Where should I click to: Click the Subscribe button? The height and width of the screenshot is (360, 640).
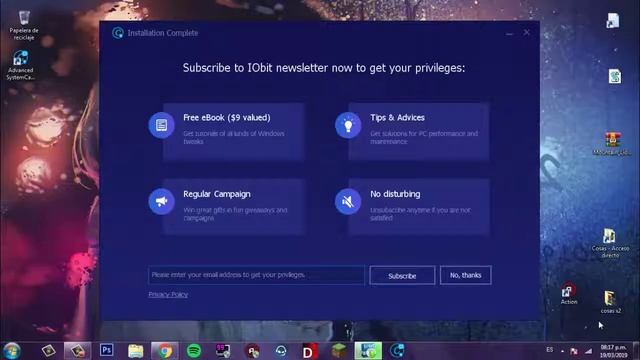(402, 276)
